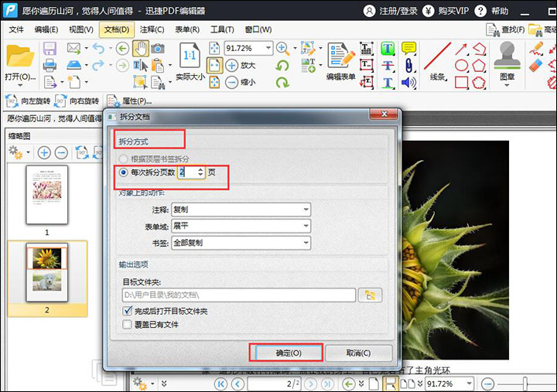Select the Hand pan tool
Screen dimensions: 557x392
point(140,49)
